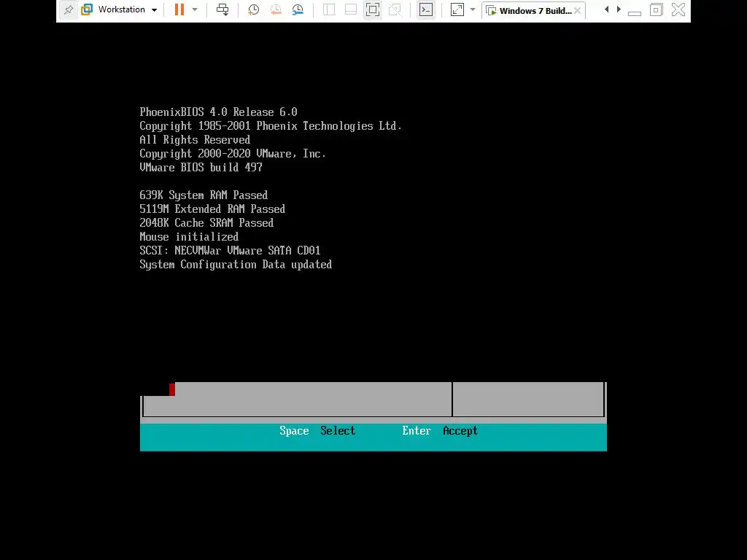Close the Windows 7 Build tab
The image size is (747, 560).
click(578, 10)
